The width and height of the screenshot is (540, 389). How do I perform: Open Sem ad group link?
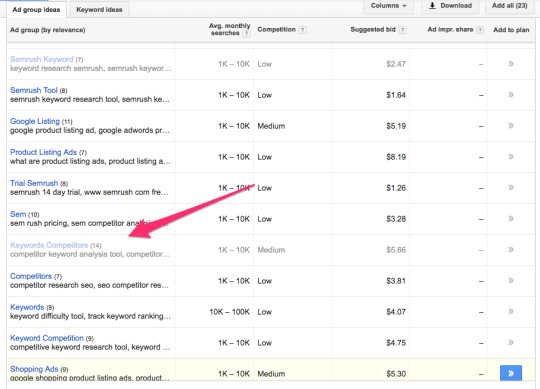click(x=18, y=214)
